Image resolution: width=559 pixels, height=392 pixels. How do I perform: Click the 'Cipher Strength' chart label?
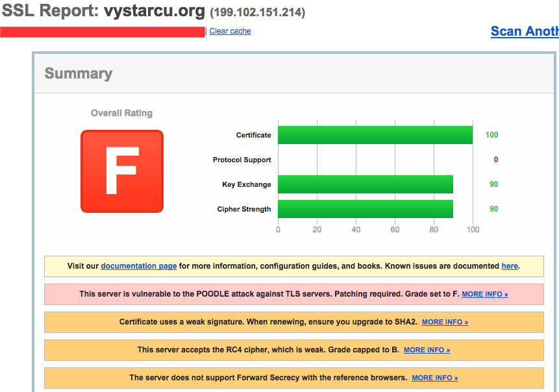[244, 209]
